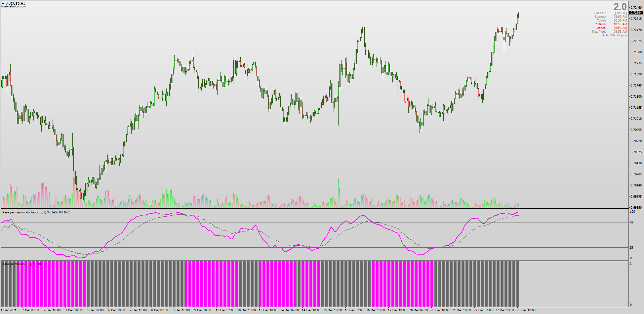This screenshot has height=314, width=644.
Task: Click the current price tag 0.72394
Action: 636,13
